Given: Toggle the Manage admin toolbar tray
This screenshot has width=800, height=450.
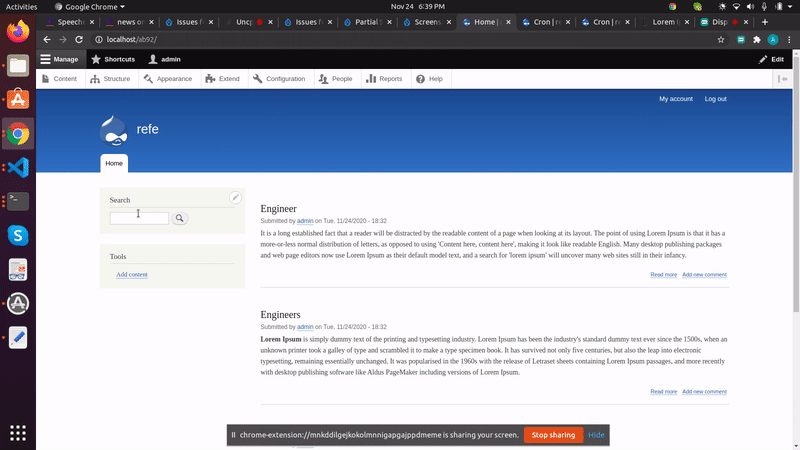Looking at the screenshot, I should click(x=60, y=59).
